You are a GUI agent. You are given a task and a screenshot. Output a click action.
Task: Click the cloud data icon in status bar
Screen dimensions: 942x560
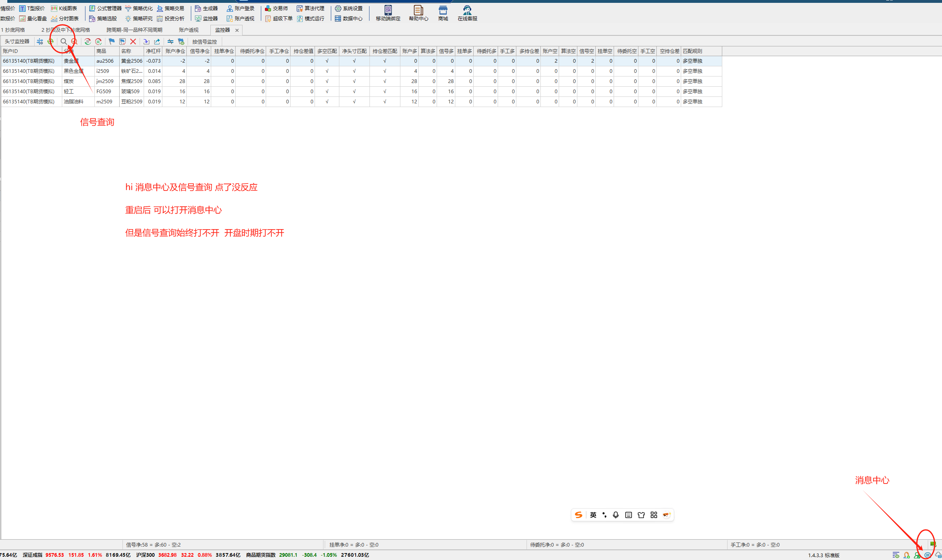pyautogui.click(x=938, y=555)
